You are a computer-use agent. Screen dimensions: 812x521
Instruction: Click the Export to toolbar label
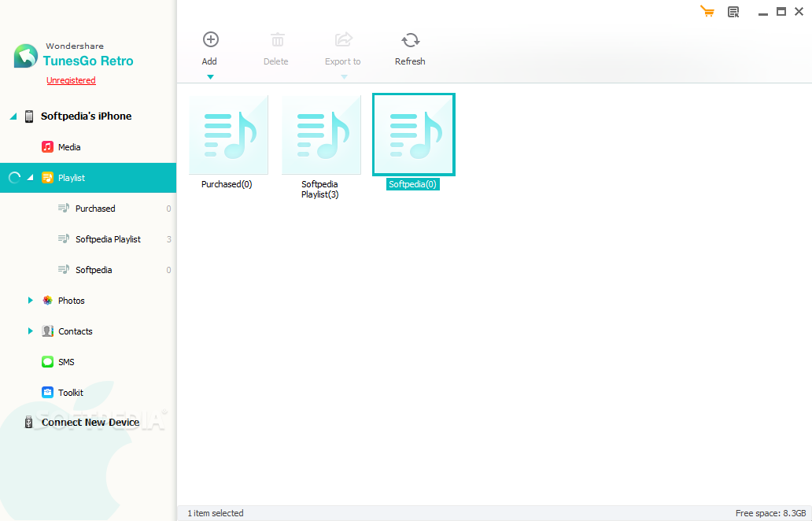pos(343,61)
